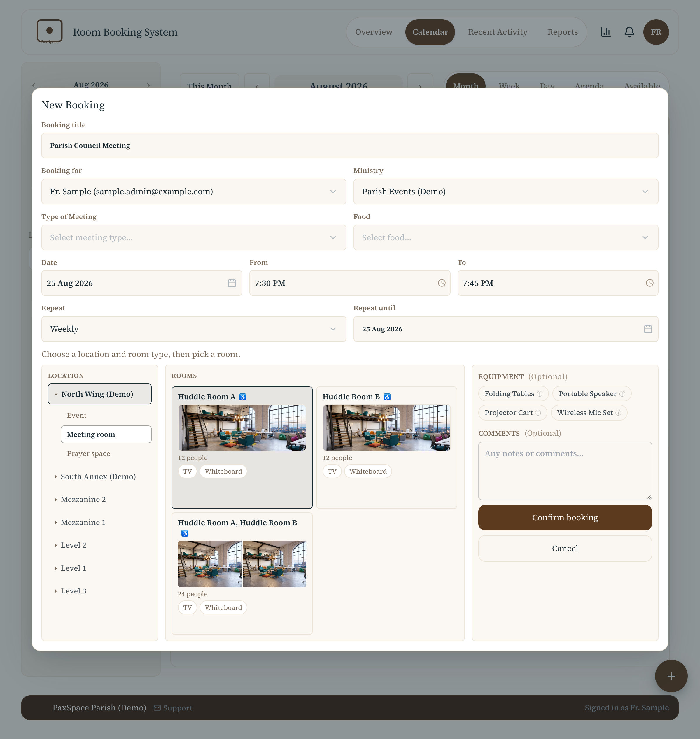Show info for Folding Tables equipment
Screen dimensions: 700x739
coord(540,394)
